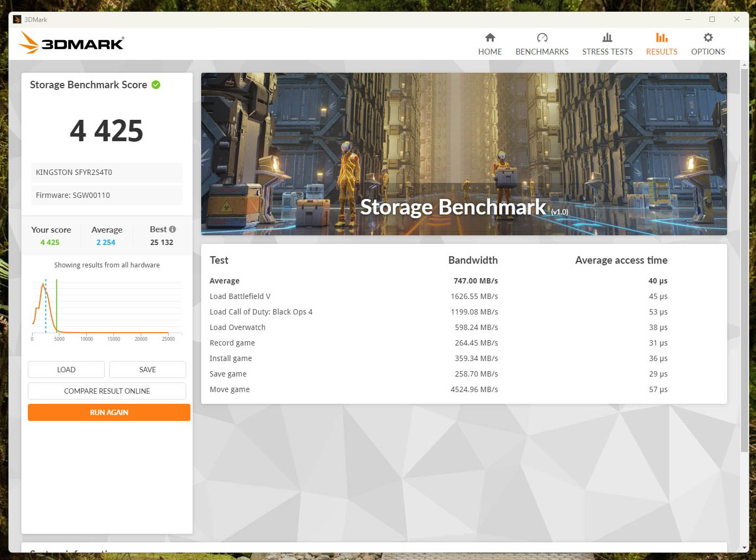Close the 3DMark window

[737, 19]
